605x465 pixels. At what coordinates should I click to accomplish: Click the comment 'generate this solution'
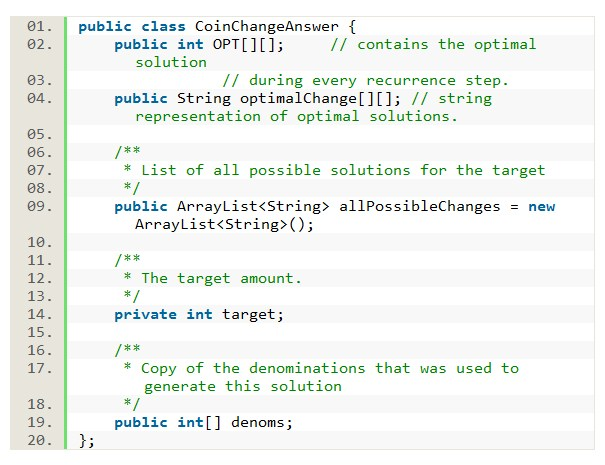point(243,387)
